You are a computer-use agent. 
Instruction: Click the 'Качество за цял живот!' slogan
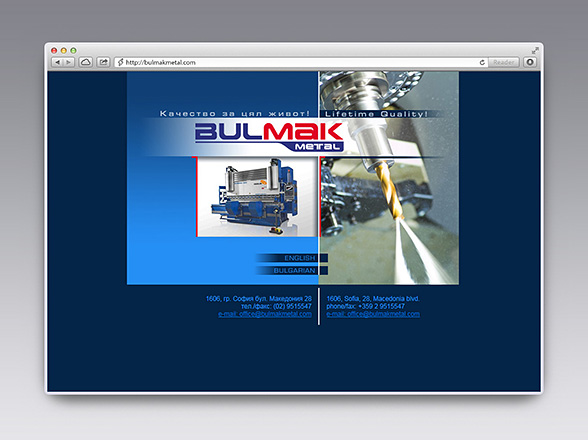click(235, 114)
